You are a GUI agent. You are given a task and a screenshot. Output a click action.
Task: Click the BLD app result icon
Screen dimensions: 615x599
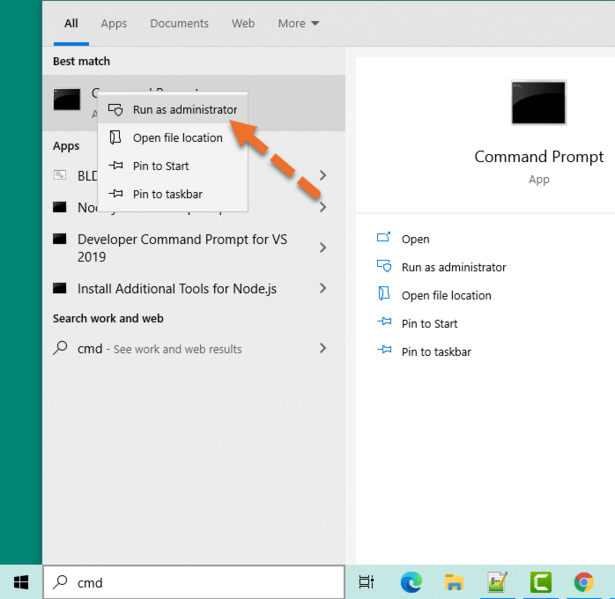(60, 175)
